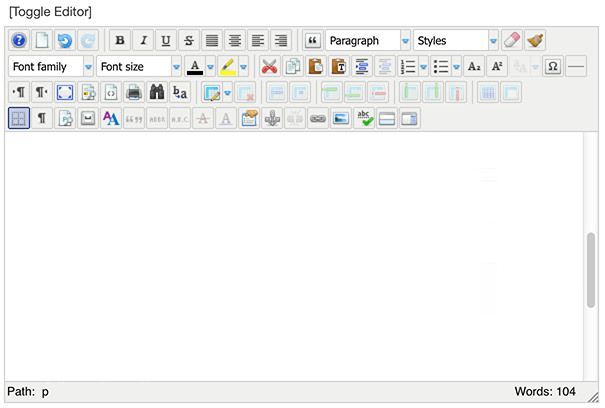Screen dimensions: 605x408
Task: Paste as plain text icon
Action: click(339, 66)
